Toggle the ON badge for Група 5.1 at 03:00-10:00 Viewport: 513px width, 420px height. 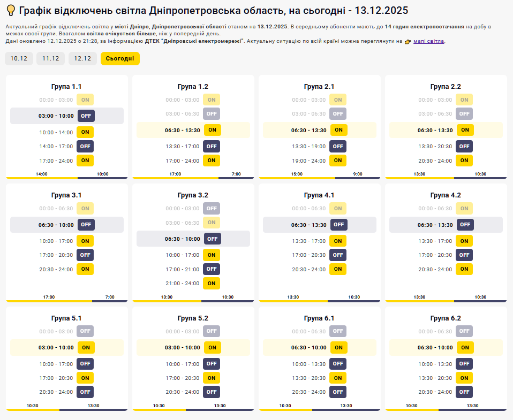[x=85, y=347]
